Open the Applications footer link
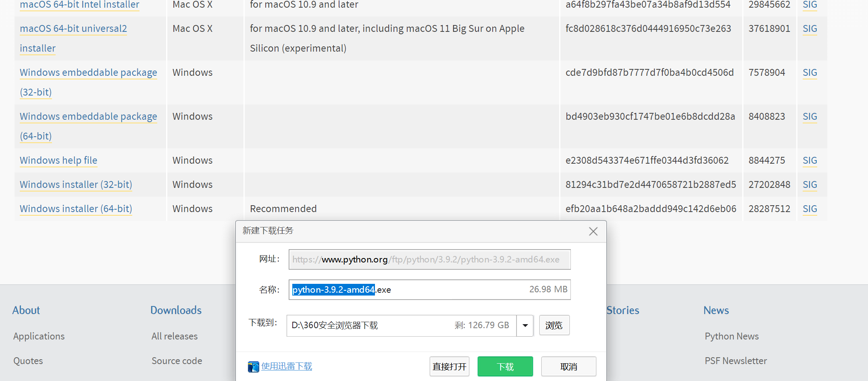This screenshot has width=868, height=381. tap(39, 336)
